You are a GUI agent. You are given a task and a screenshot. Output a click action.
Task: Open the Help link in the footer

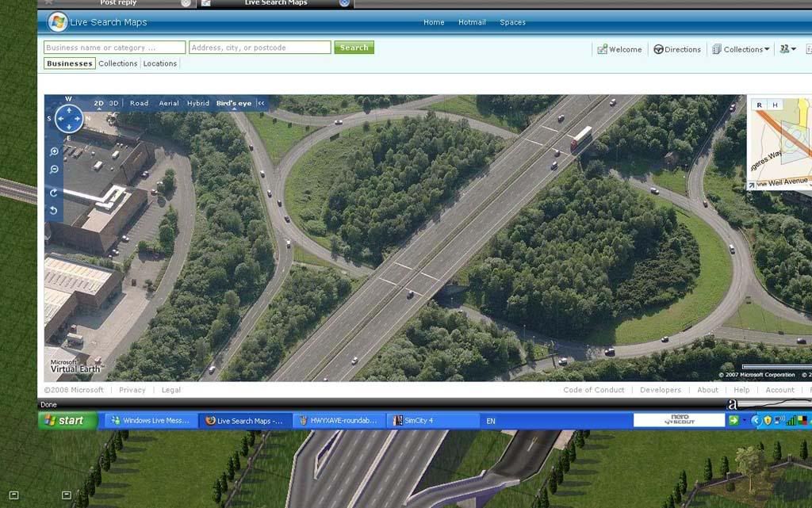click(x=741, y=390)
